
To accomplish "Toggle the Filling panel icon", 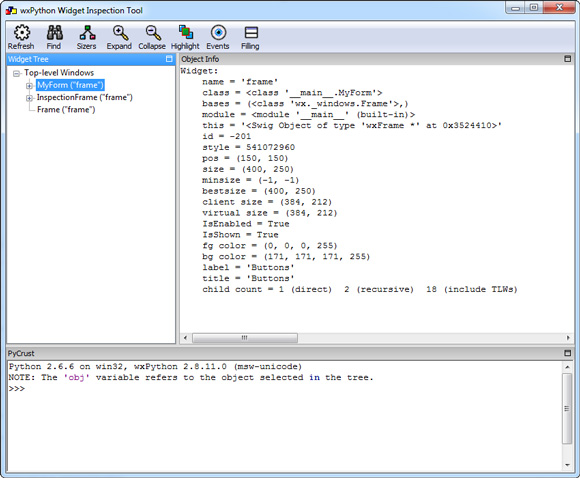I will 251,33.
